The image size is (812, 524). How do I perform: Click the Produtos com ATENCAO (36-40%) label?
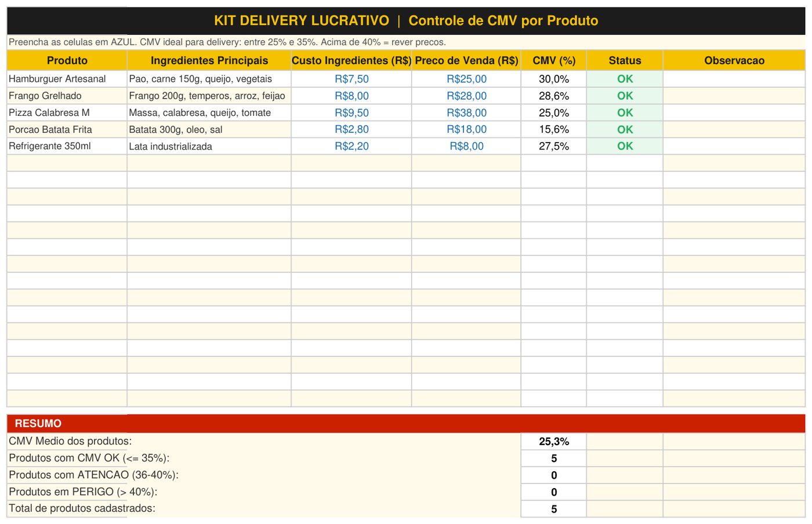pos(93,475)
